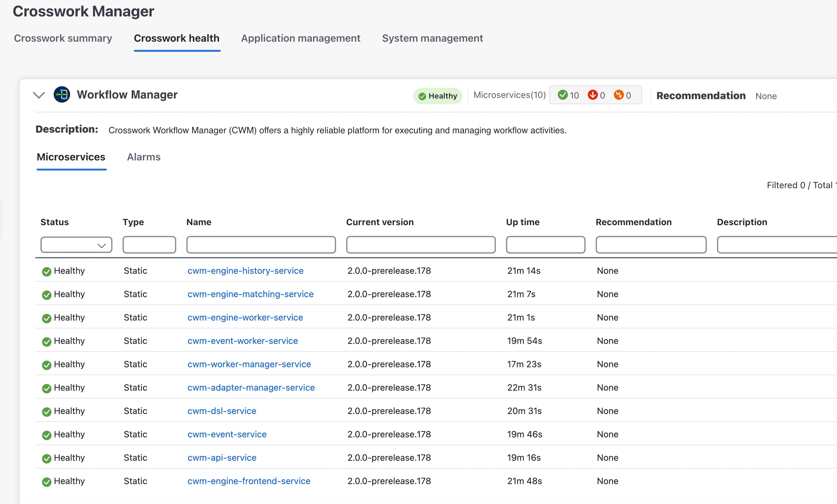Open cwm-engine-frontend-service link

tap(249, 481)
